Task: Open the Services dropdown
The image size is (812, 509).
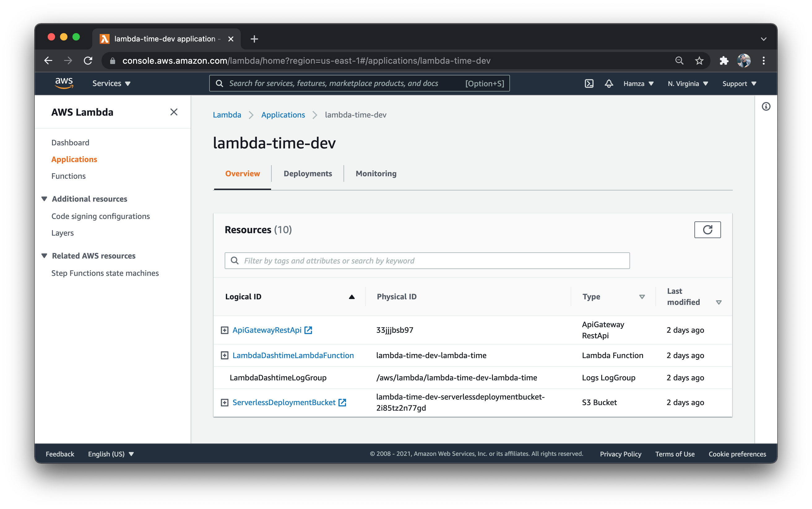Action: point(111,83)
